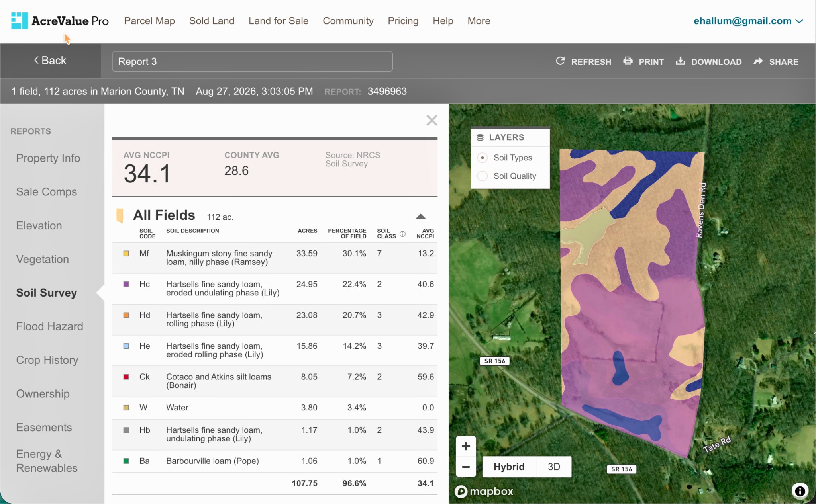
Task: Click the Ba green soil swatch
Action: click(126, 461)
